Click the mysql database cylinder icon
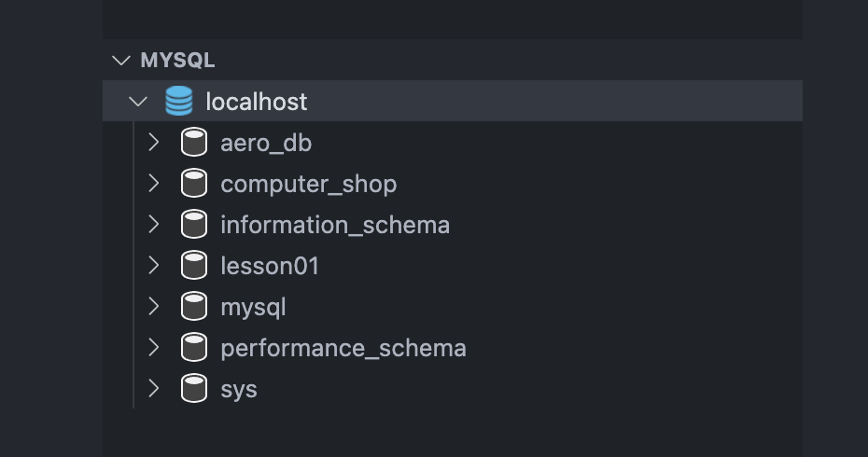This screenshot has height=457, width=868. (193, 307)
